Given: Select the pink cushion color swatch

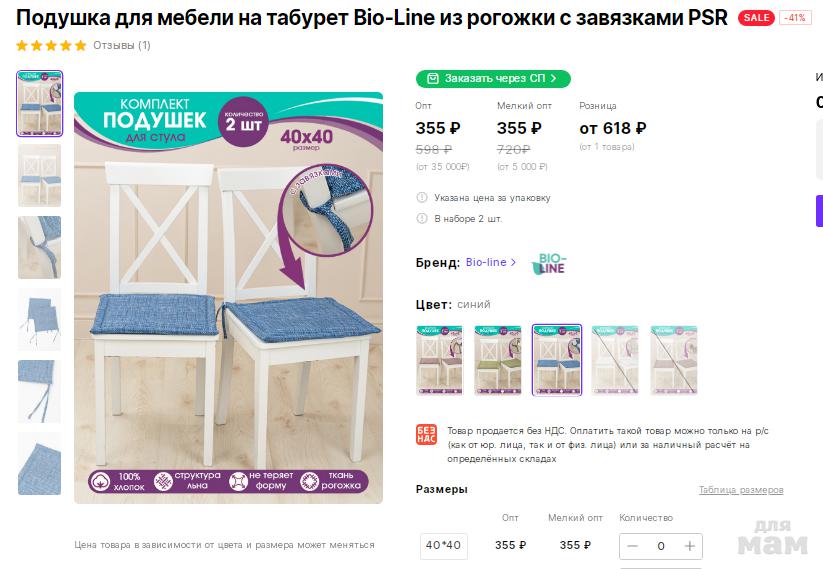Looking at the screenshot, I should tap(439, 360).
